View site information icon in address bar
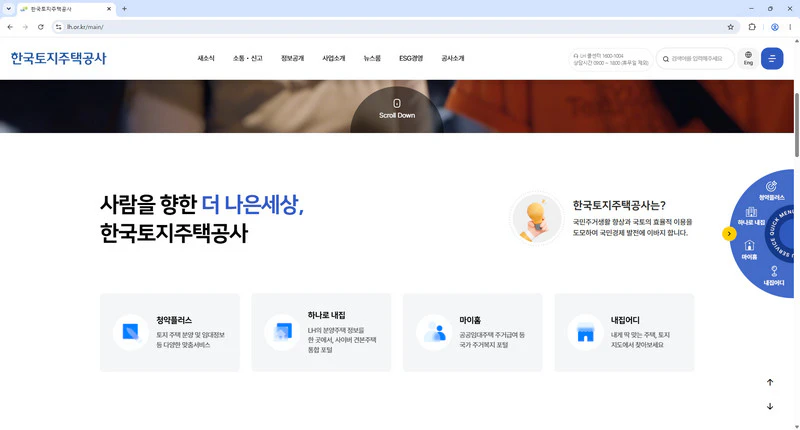This screenshot has height=430, width=800. [x=59, y=27]
